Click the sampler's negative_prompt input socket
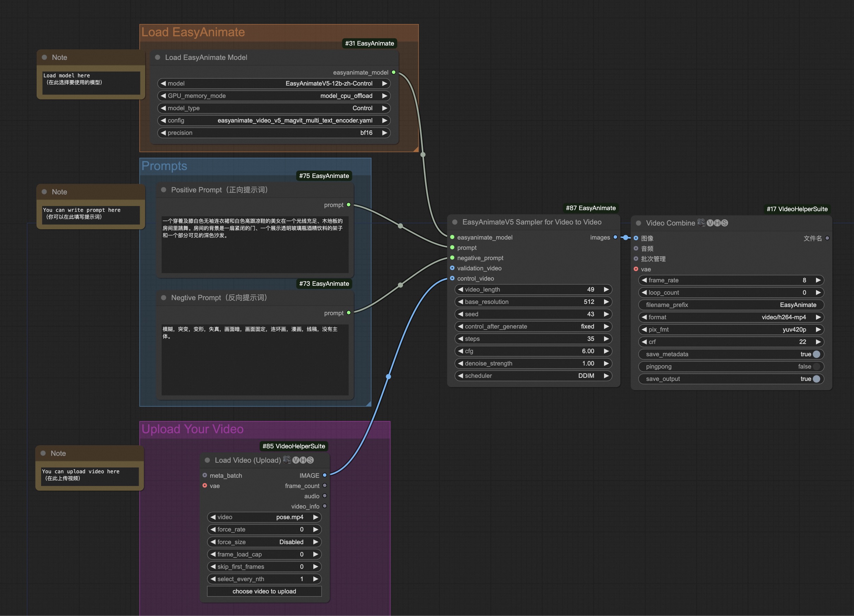The width and height of the screenshot is (854, 616). [x=452, y=258]
